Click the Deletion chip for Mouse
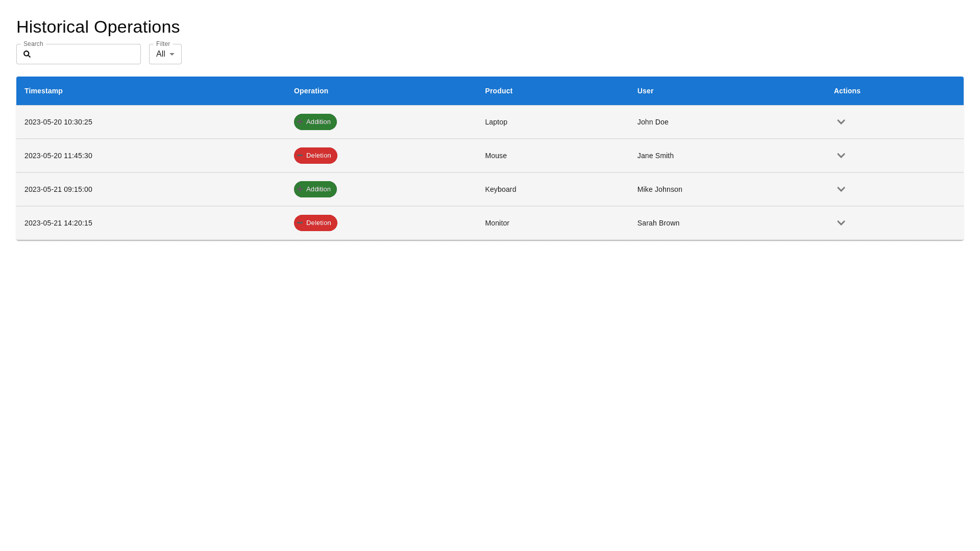Viewport: 980px width, 551px height. click(x=315, y=156)
